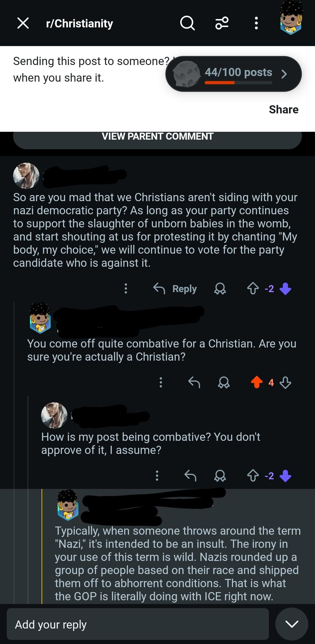Open search in r/Christianity
The width and height of the screenshot is (315, 644).
coord(187,23)
